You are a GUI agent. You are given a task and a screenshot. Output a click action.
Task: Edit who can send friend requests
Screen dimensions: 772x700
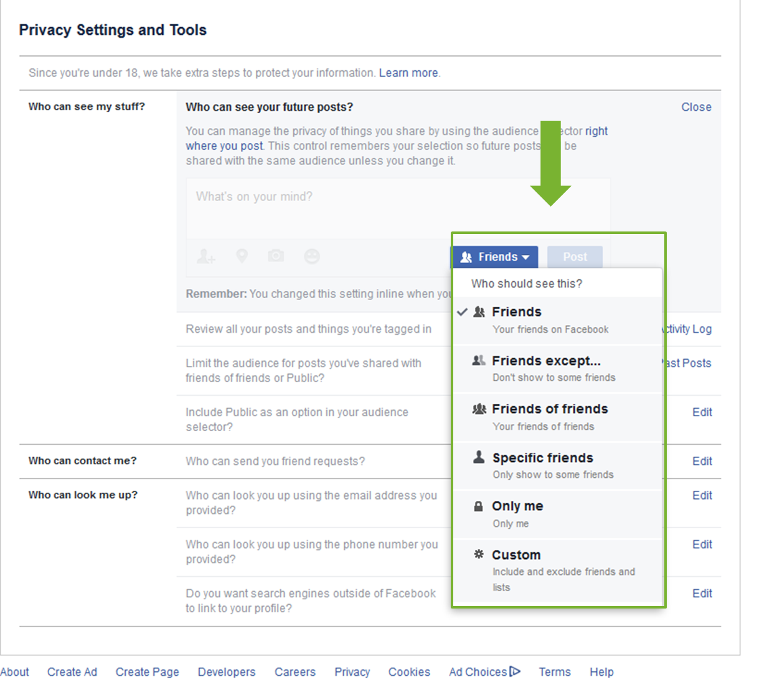[x=702, y=461]
